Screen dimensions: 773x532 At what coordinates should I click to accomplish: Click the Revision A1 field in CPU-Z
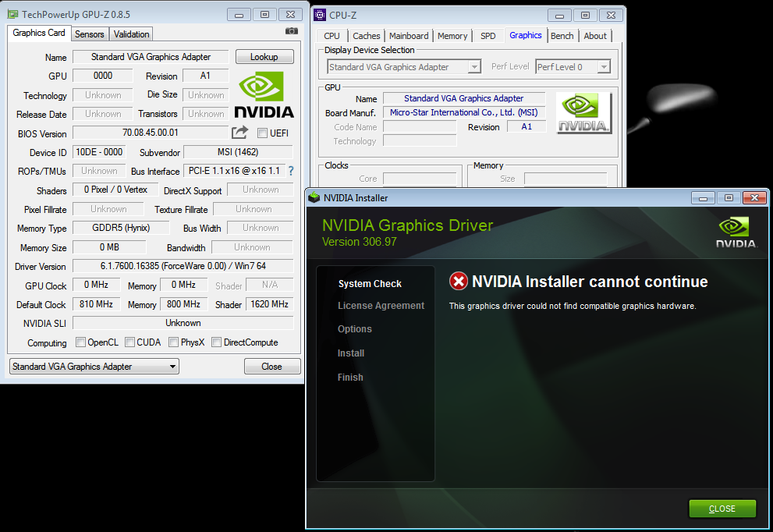pyautogui.click(x=527, y=126)
